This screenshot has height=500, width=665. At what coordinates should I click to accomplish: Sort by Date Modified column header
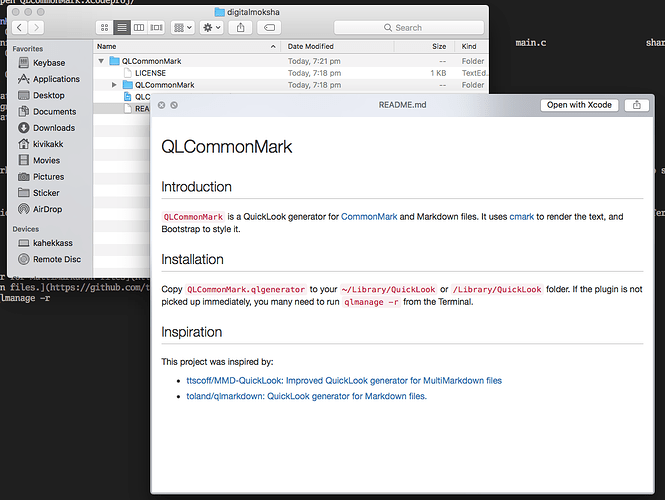pos(311,46)
